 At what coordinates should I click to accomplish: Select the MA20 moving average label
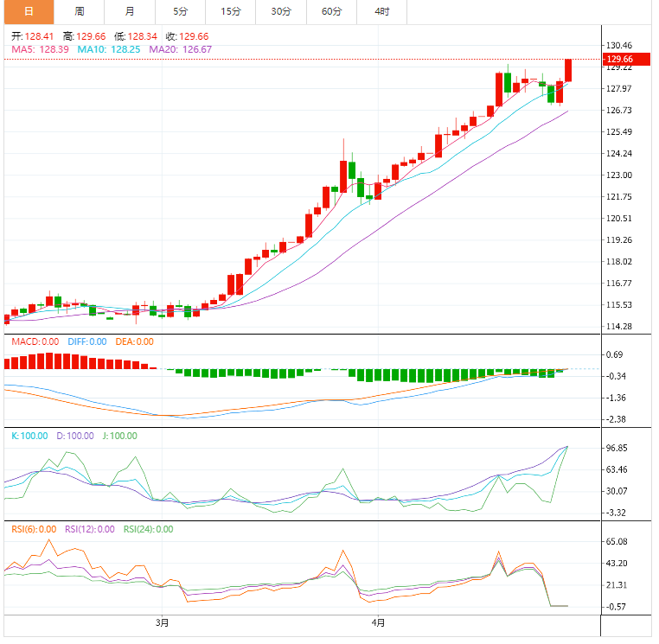pyautogui.click(x=180, y=50)
